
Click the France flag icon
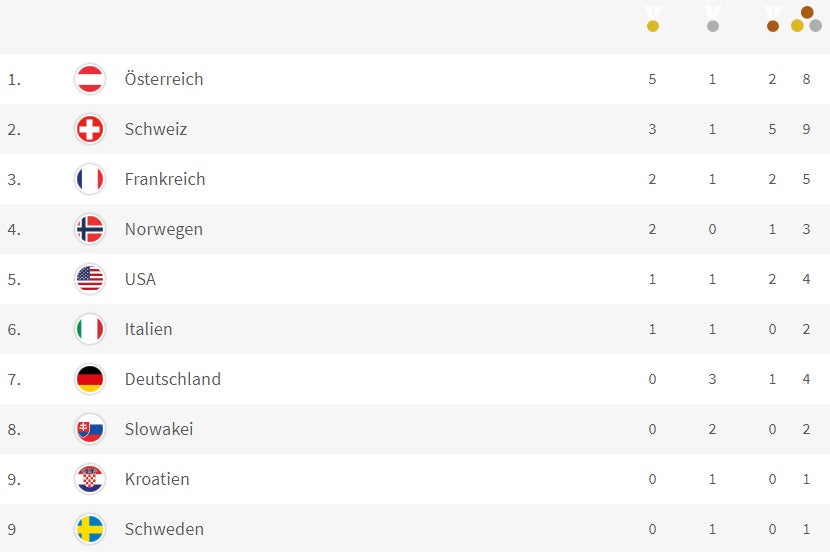90,179
